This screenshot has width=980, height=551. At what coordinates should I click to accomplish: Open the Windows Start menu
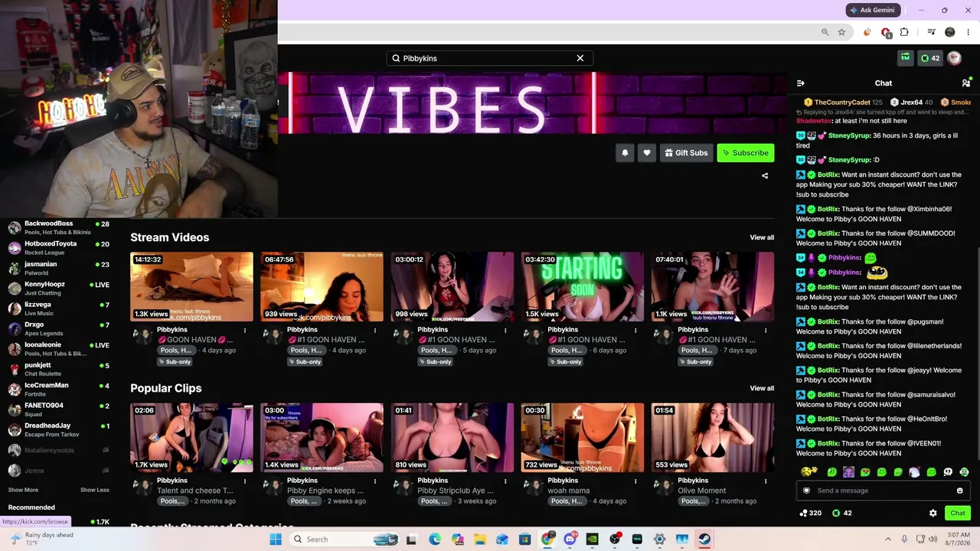tap(276, 540)
